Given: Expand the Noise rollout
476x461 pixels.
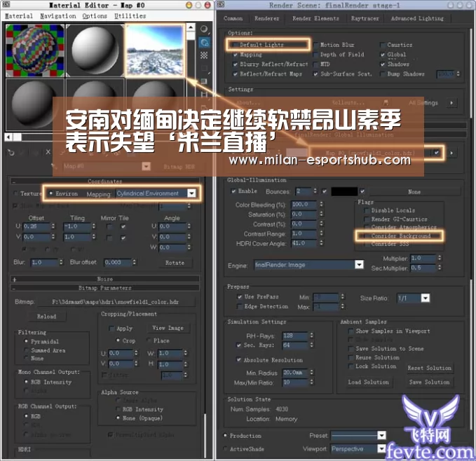Looking at the screenshot, I should (x=105, y=279).
